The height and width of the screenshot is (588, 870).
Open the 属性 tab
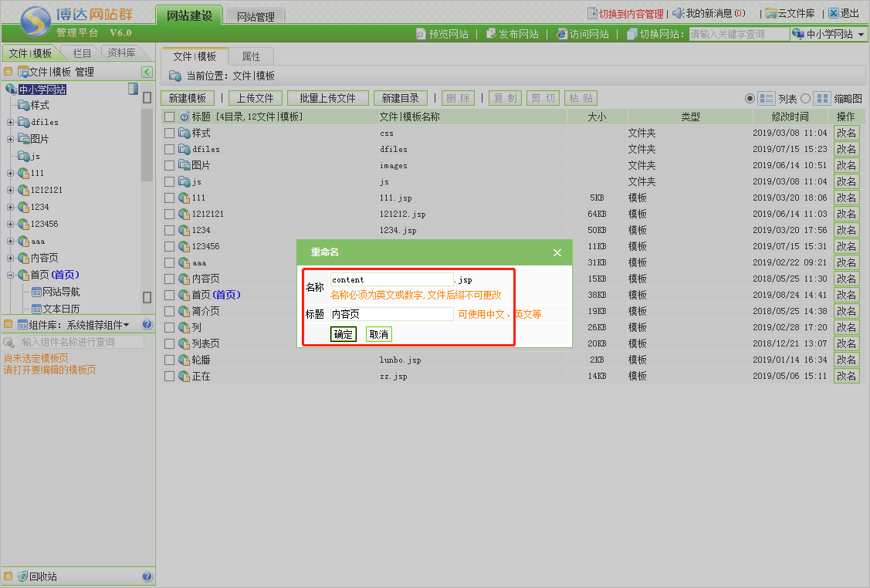pos(251,56)
